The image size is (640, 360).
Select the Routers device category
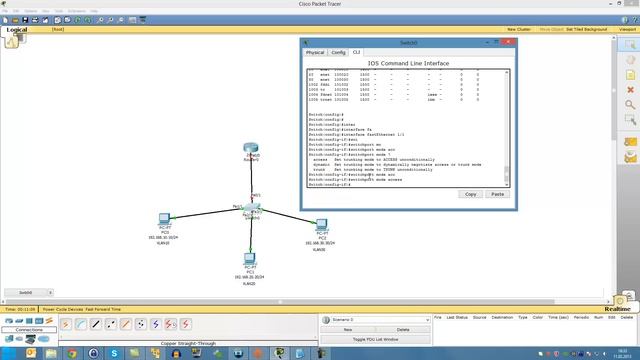(x=9, y=321)
